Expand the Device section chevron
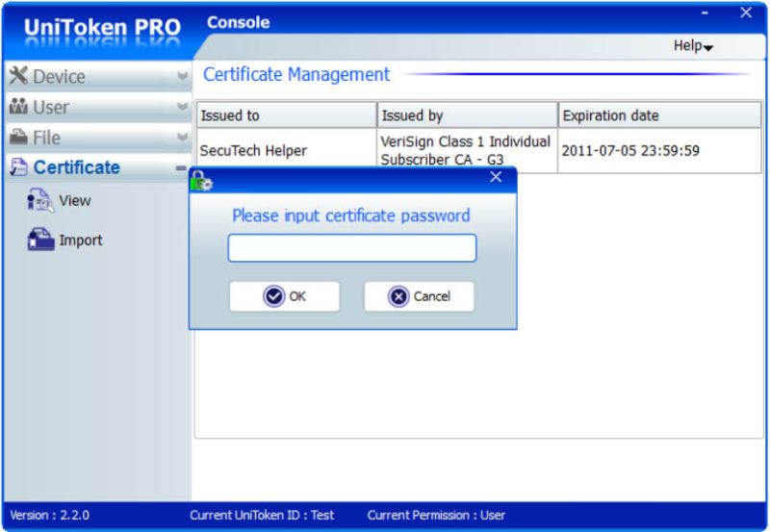Viewport: 770px width, 532px height. point(182,76)
